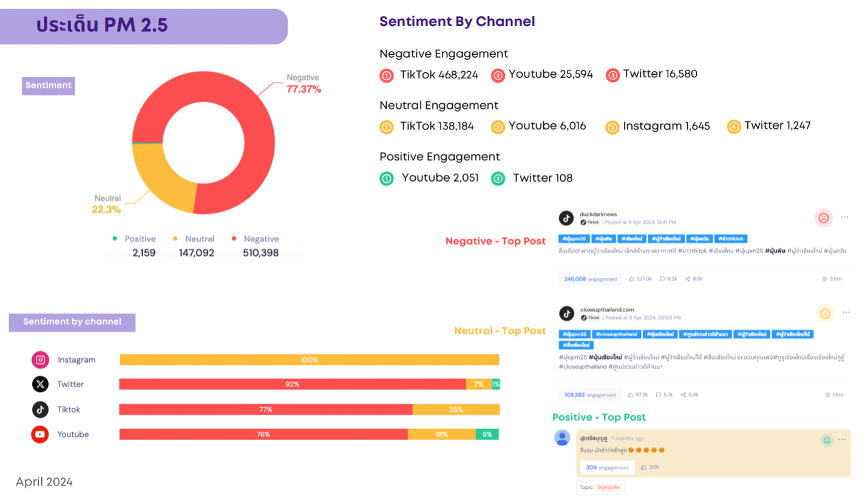The height and width of the screenshot is (497, 868).
Task: Toggle the Negative legend item under the chart
Action: [256, 239]
